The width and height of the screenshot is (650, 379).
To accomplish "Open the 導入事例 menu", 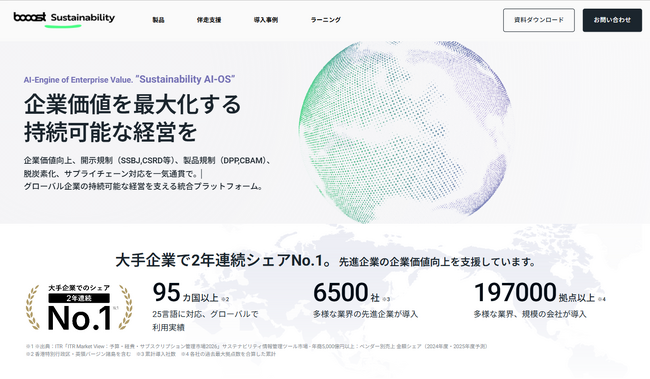I will 266,20.
